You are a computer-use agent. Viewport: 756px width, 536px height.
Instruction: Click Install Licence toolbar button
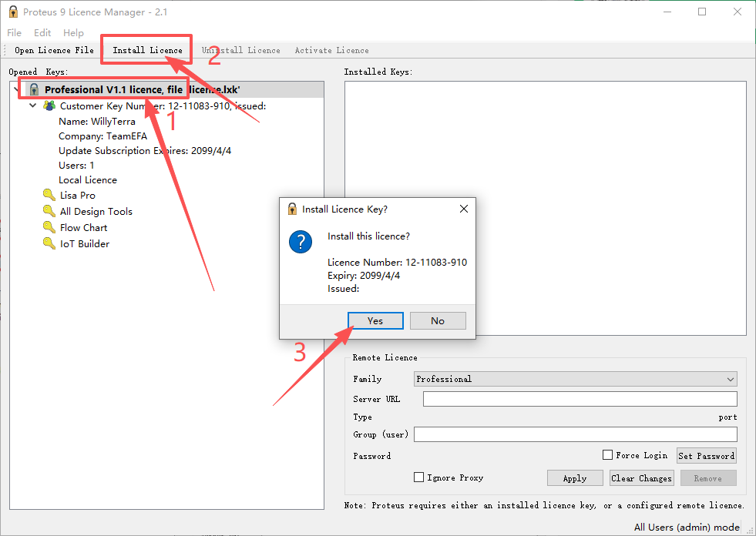[x=147, y=50]
